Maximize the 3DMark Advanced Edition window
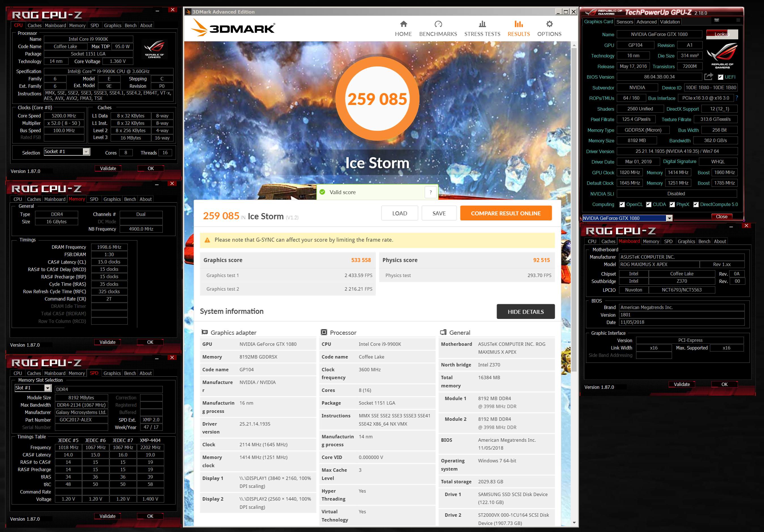Image resolution: width=764 pixels, height=532 pixels. pyautogui.click(x=566, y=12)
